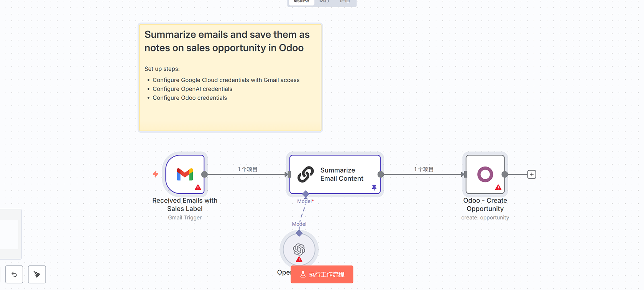Click the '1个项目' label between the Gmail and Summarize nodes
This screenshot has height=290, width=644.
click(x=248, y=169)
